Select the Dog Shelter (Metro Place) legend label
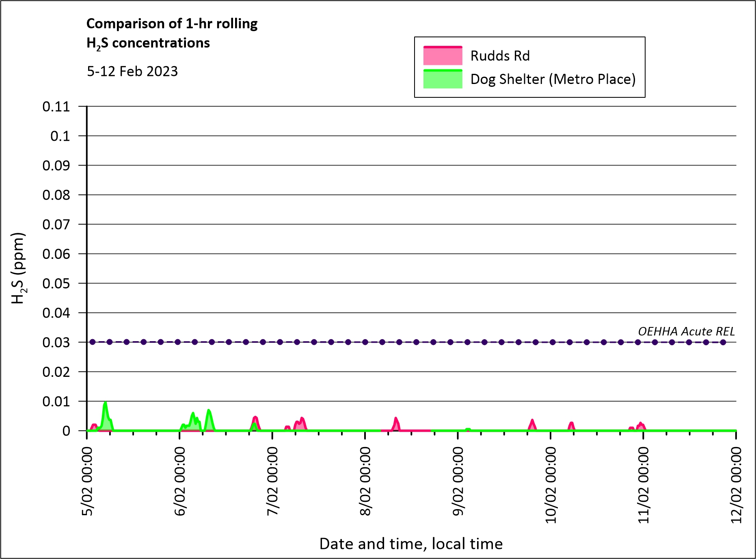The image size is (756, 559). [x=553, y=79]
